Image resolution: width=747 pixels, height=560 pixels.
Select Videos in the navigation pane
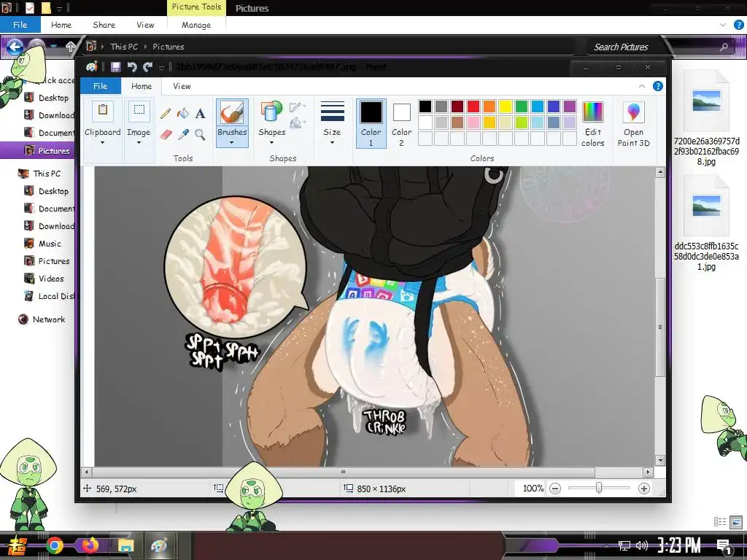tap(51, 279)
